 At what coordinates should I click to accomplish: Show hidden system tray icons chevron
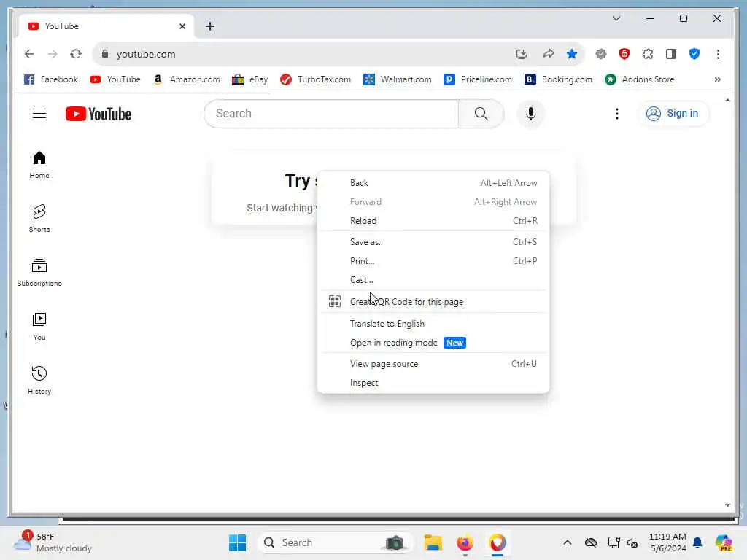point(567,542)
